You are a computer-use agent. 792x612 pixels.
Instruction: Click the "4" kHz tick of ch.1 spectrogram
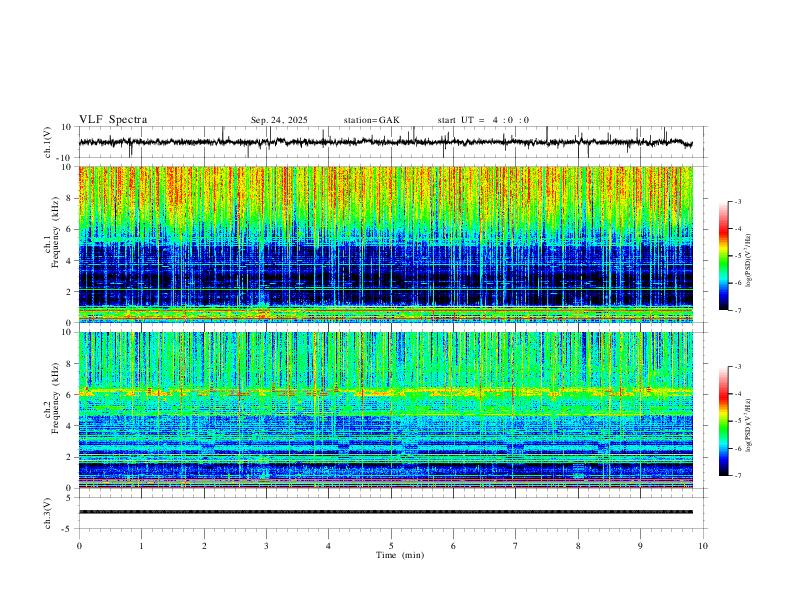[69, 261]
